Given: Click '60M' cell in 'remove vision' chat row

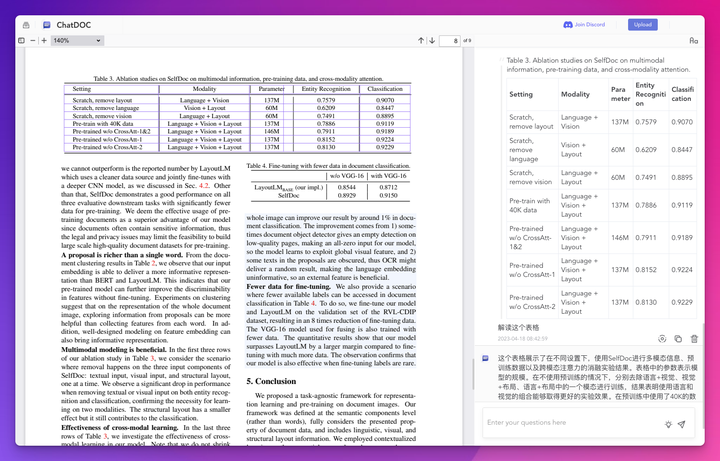Looking at the screenshot, I should [x=618, y=177].
